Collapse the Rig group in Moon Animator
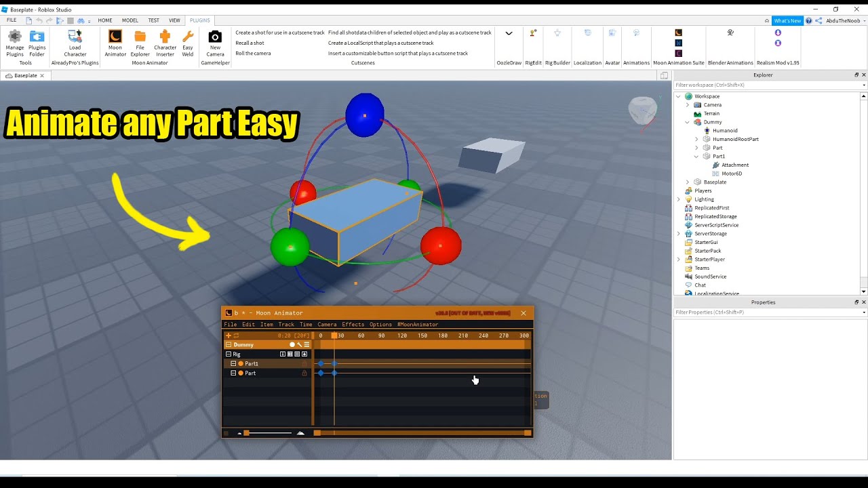This screenshot has height=488, width=868. pyautogui.click(x=229, y=354)
